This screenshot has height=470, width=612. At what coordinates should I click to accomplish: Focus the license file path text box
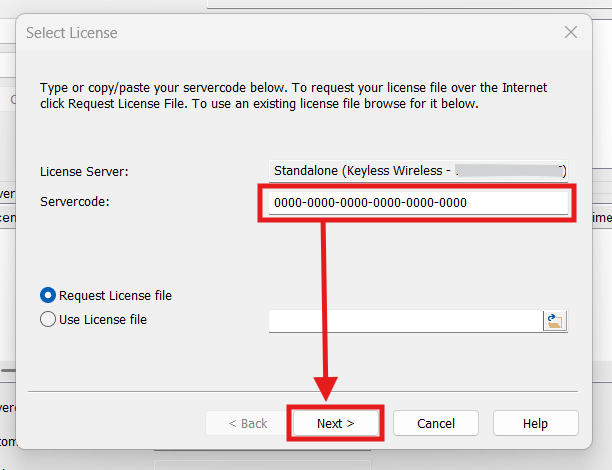[x=404, y=320]
